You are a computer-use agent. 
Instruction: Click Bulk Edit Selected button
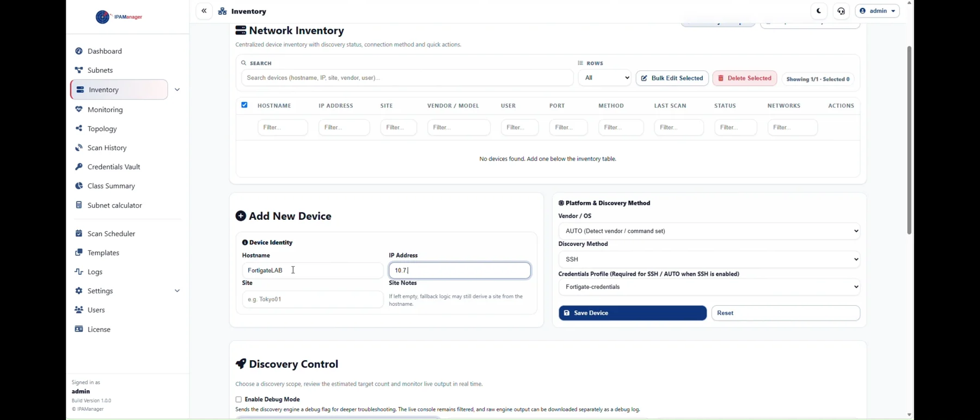pos(672,78)
